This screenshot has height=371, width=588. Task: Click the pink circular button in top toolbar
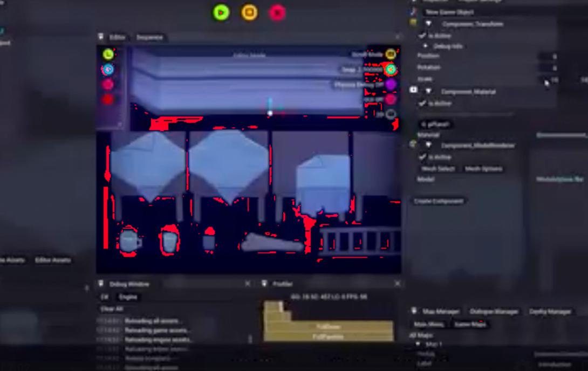pos(277,12)
